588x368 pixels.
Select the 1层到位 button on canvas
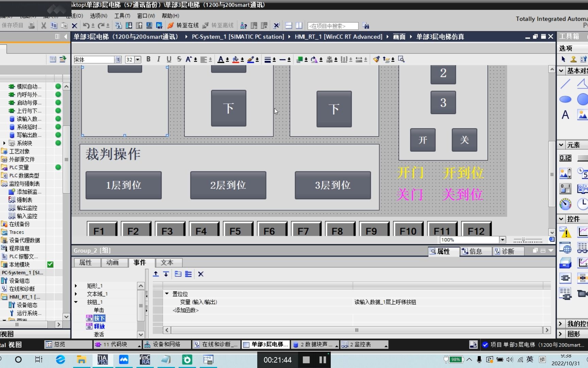tap(124, 185)
